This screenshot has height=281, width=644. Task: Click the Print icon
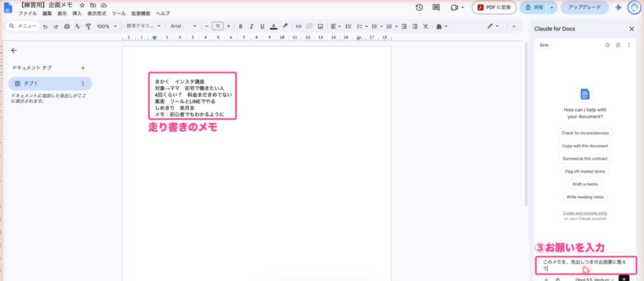(x=67, y=26)
